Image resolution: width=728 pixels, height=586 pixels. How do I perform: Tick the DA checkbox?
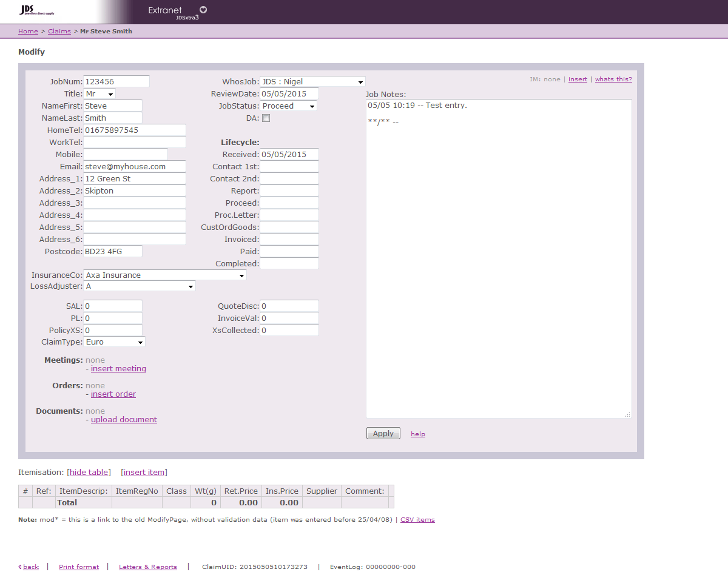pos(266,118)
